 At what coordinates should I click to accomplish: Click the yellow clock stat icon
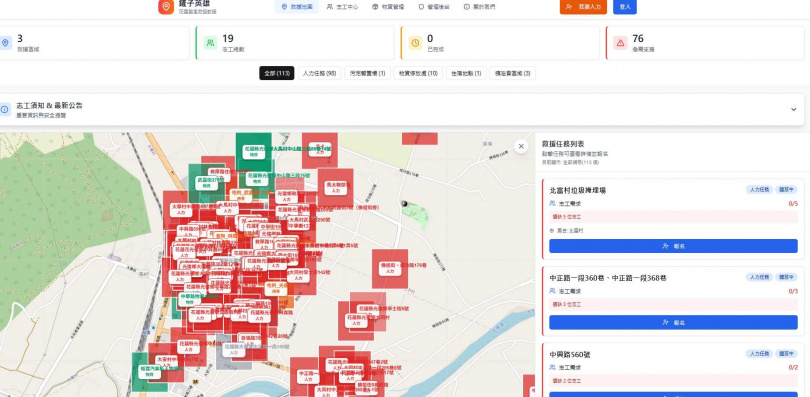415,43
